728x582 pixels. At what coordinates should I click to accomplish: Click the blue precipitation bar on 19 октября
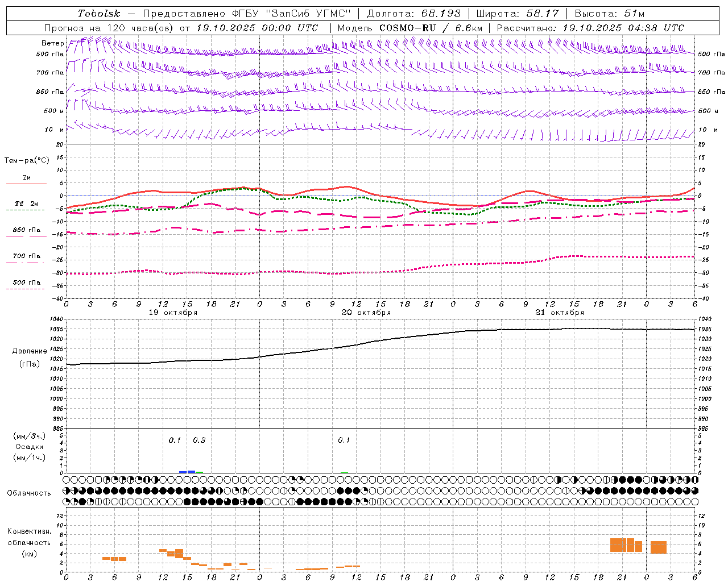click(191, 471)
